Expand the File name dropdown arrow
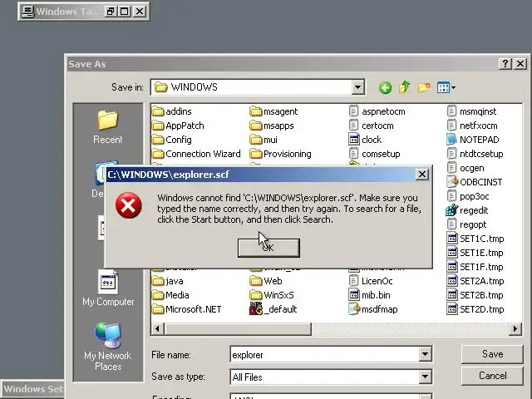The width and height of the screenshot is (532, 399). 425,355
